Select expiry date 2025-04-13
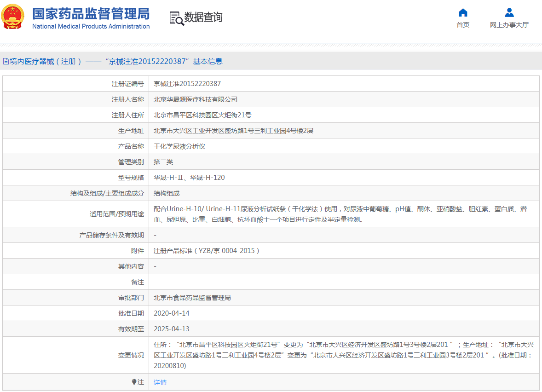This screenshot has width=542, height=392. (x=172, y=329)
